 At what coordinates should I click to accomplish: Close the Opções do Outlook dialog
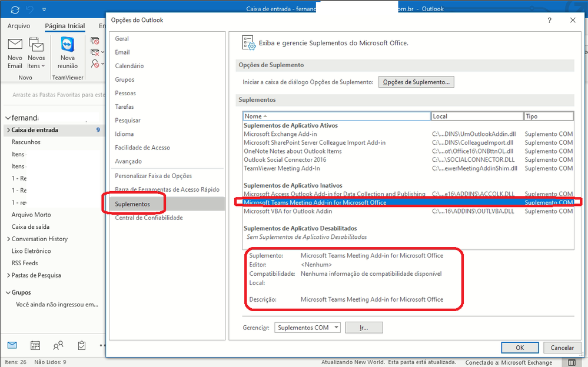573,20
